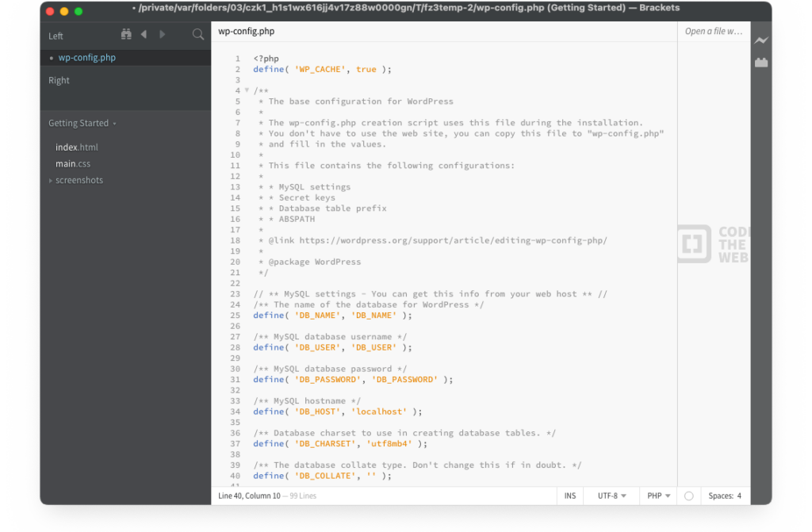Click 'DB_COLLATE' string on line 40

click(324, 476)
